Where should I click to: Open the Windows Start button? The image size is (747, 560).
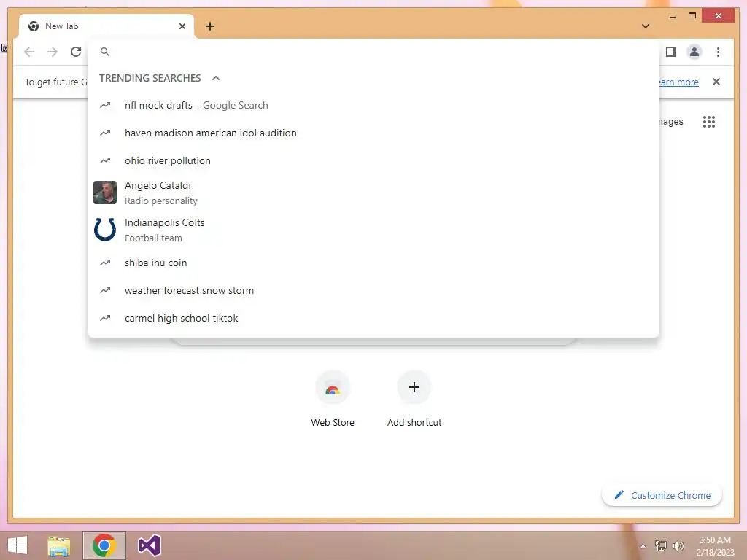18,545
